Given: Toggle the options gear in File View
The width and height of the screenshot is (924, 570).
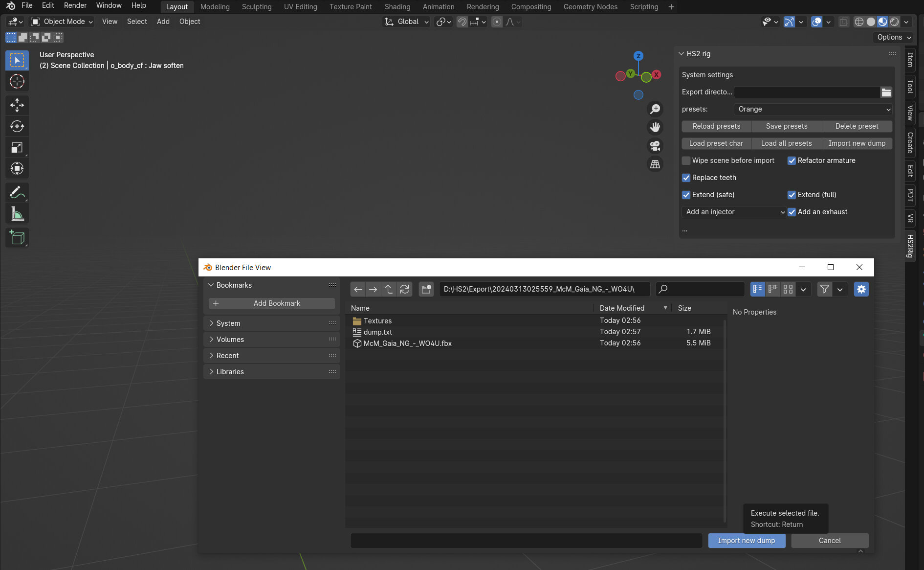Looking at the screenshot, I should point(861,289).
